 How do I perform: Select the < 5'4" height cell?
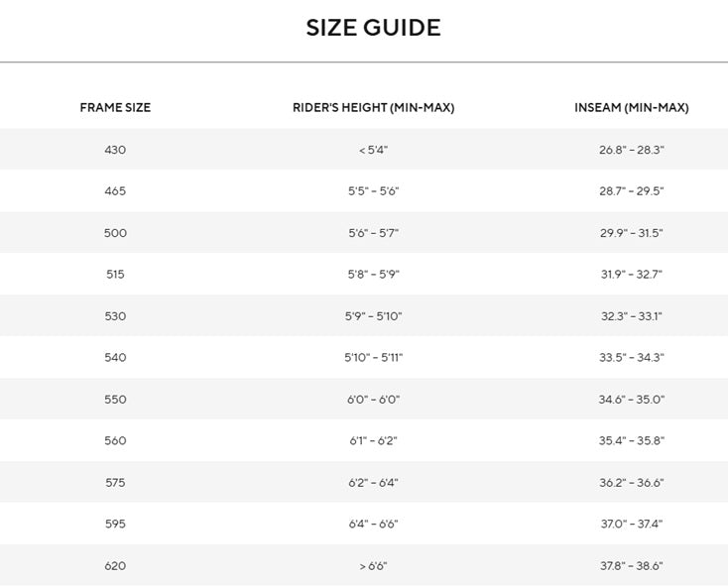pos(373,150)
